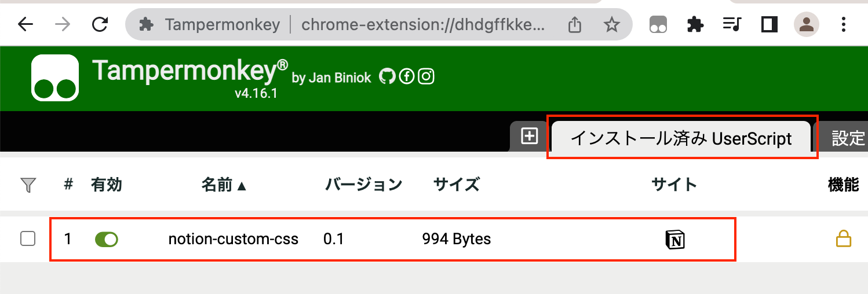Viewport: 868px width, 294px height.
Task: Open the Facebook icon link in header
Action: [407, 76]
